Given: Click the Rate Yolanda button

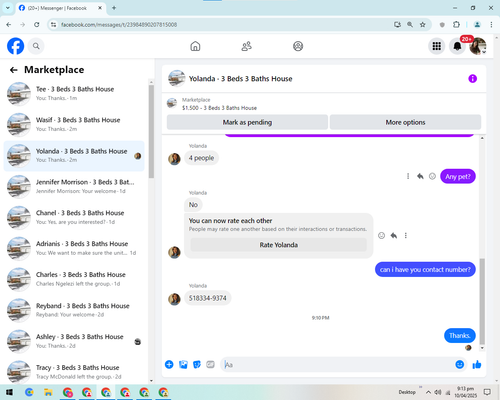Looking at the screenshot, I should (279, 245).
